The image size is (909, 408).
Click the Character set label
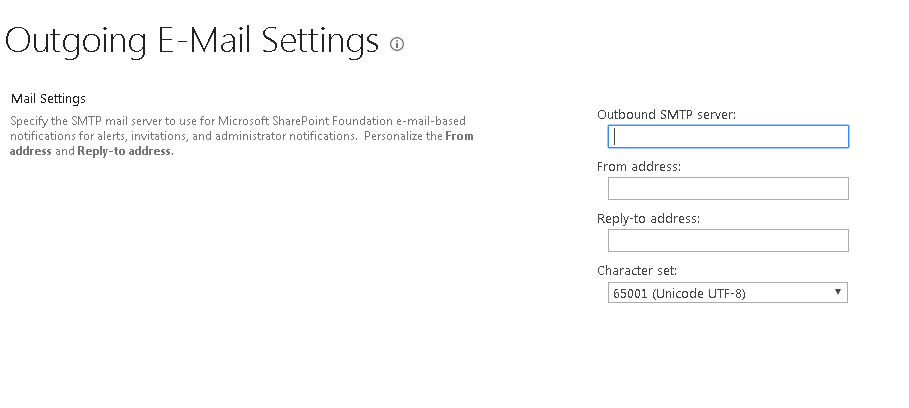pos(637,271)
